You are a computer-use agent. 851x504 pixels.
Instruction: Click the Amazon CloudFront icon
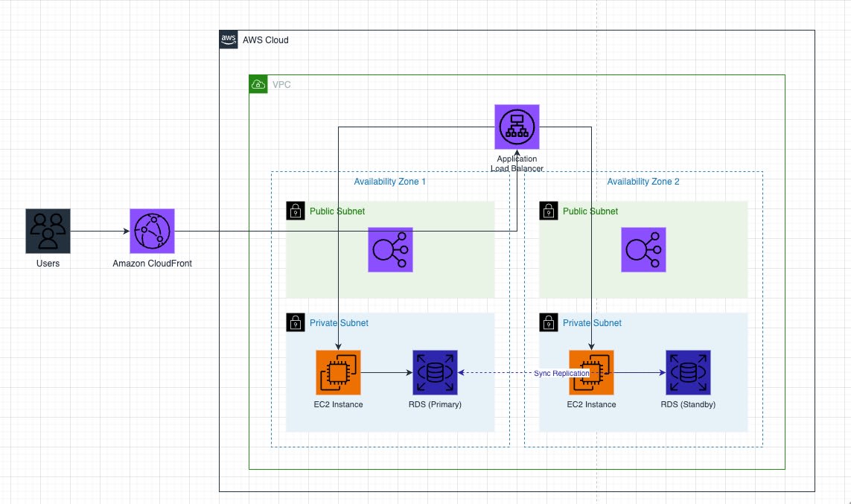click(x=152, y=231)
